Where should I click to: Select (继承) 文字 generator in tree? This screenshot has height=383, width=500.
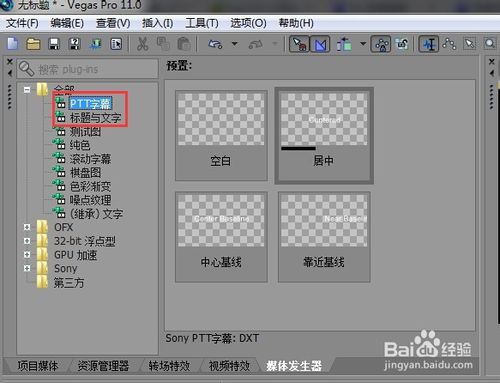tap(96, 214)
